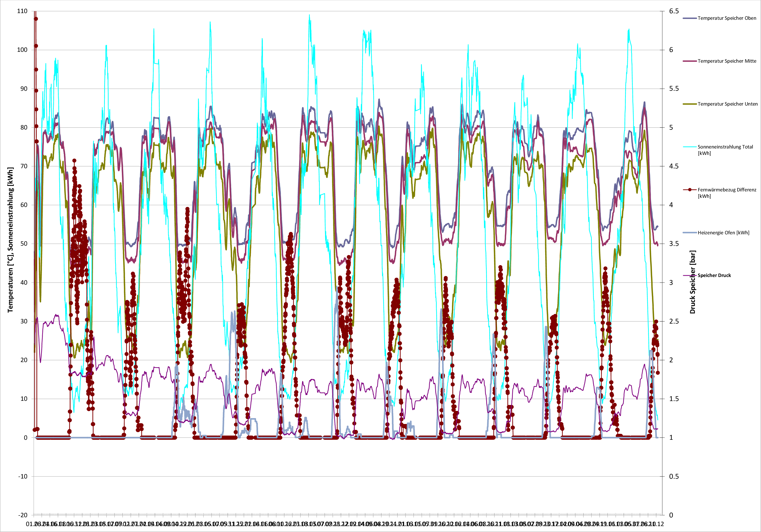Click the 3.5 tick label on pressure axis
This screenshot has width=761, height=532.
pos(674,244)
